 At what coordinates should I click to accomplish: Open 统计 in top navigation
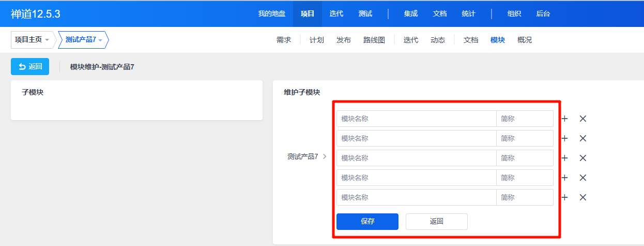[x=469, y=14]
